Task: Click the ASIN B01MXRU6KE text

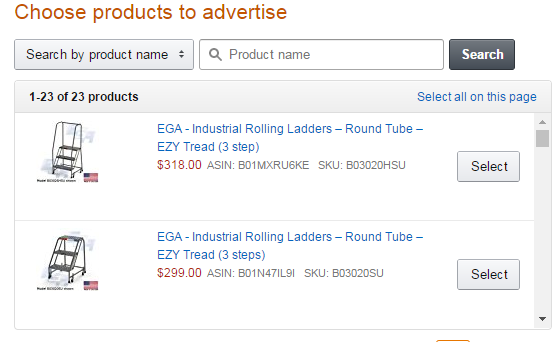Action: click(258, 165)
